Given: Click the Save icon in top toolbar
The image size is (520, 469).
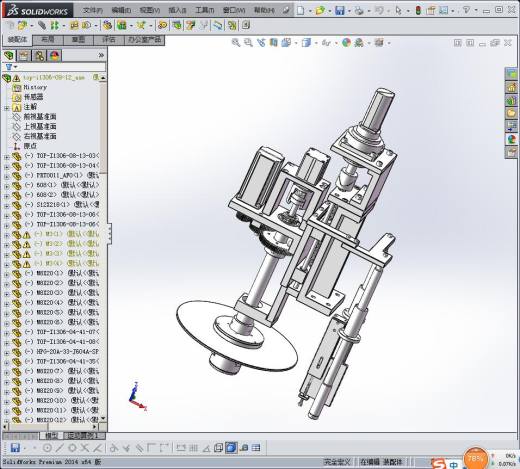Looking at the screenshot, I should [x=339, y=11].
